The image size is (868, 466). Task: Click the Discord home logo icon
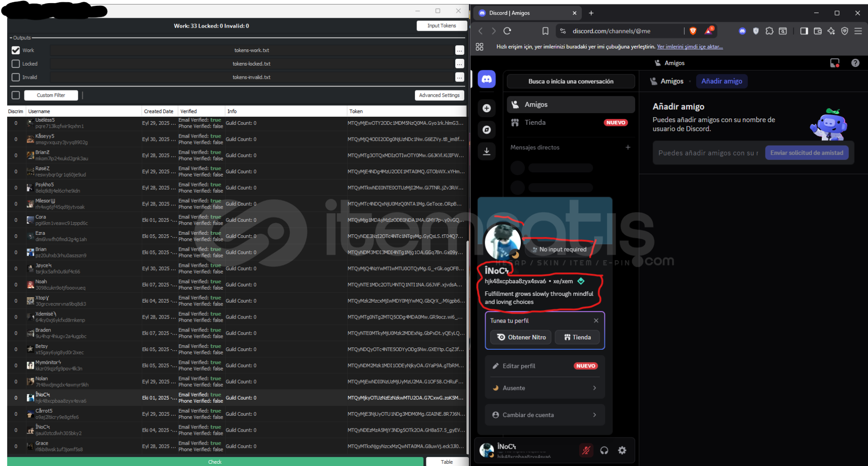(486, 80)
